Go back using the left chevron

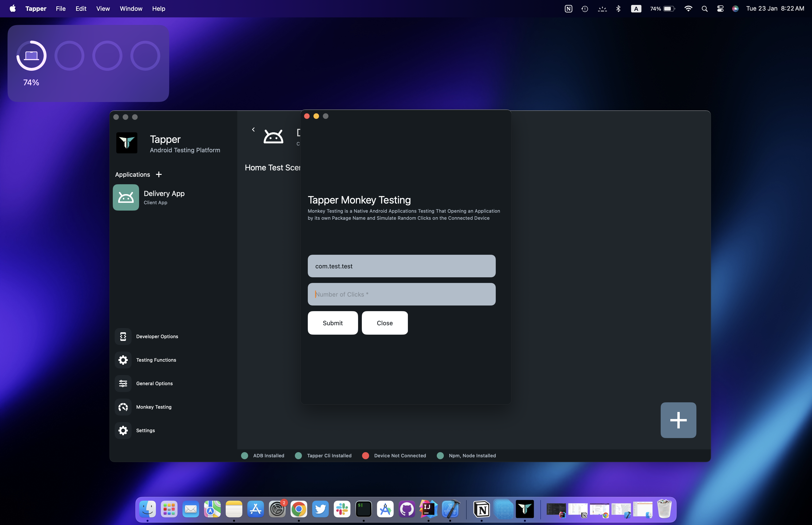pos(253,129)
